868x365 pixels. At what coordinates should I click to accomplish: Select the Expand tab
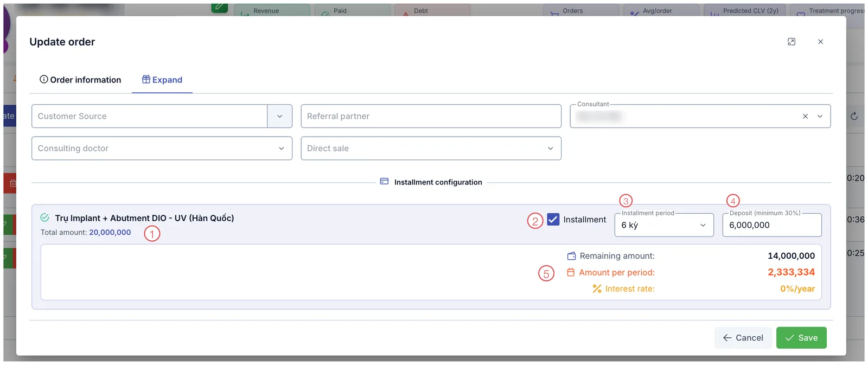[162, 80]
